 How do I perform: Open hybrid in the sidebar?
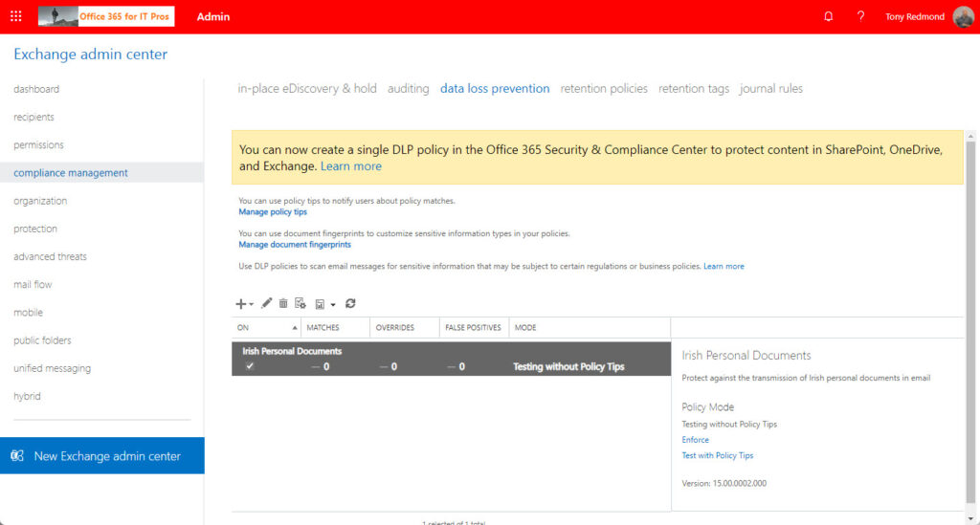[27, 397]
